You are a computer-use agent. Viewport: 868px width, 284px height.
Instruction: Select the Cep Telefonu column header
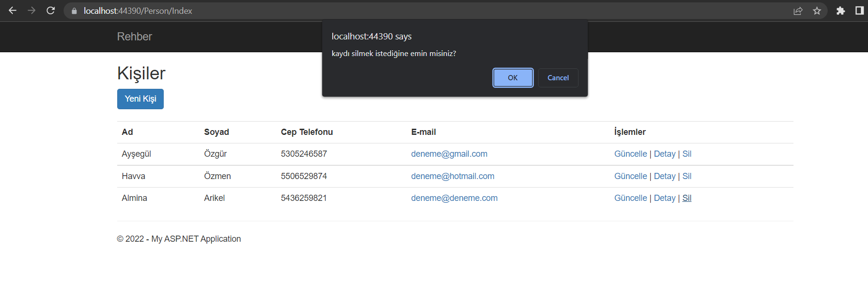point(307,132)
